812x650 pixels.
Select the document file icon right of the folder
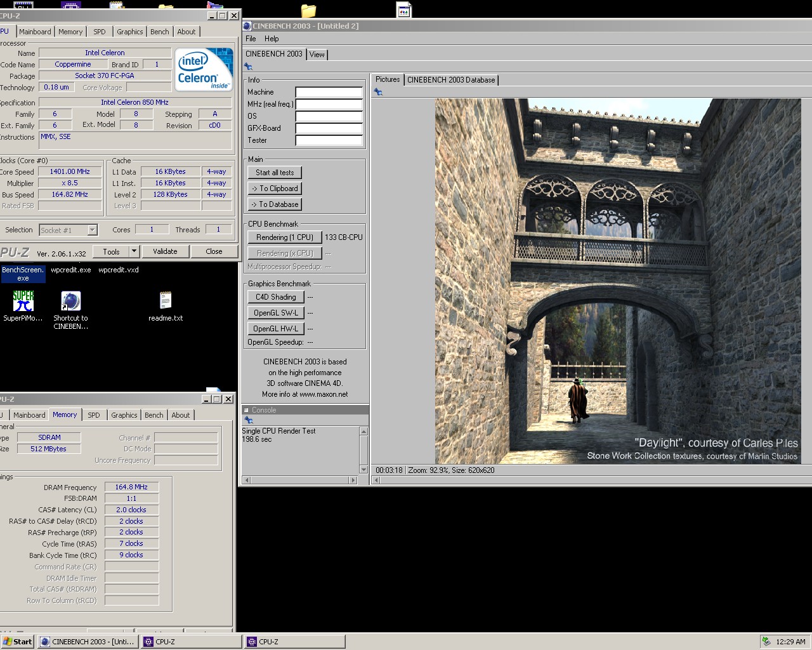click(x=404, y=9)
